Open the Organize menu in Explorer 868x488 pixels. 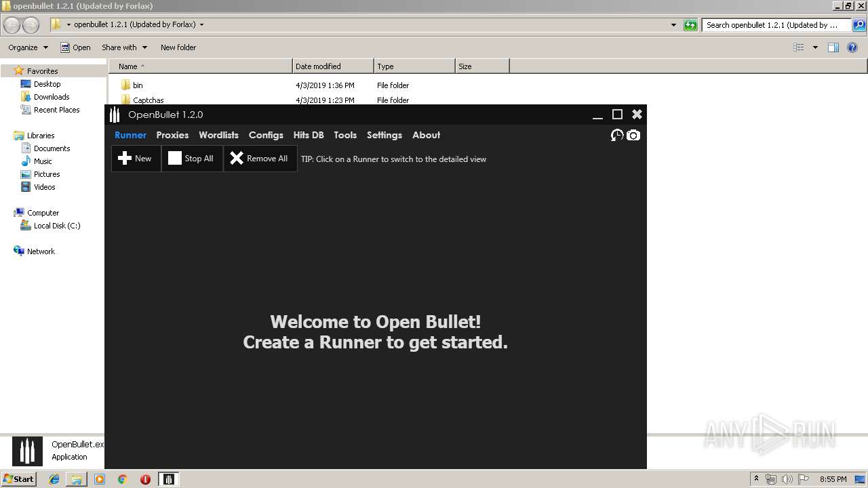coord(28,47)
